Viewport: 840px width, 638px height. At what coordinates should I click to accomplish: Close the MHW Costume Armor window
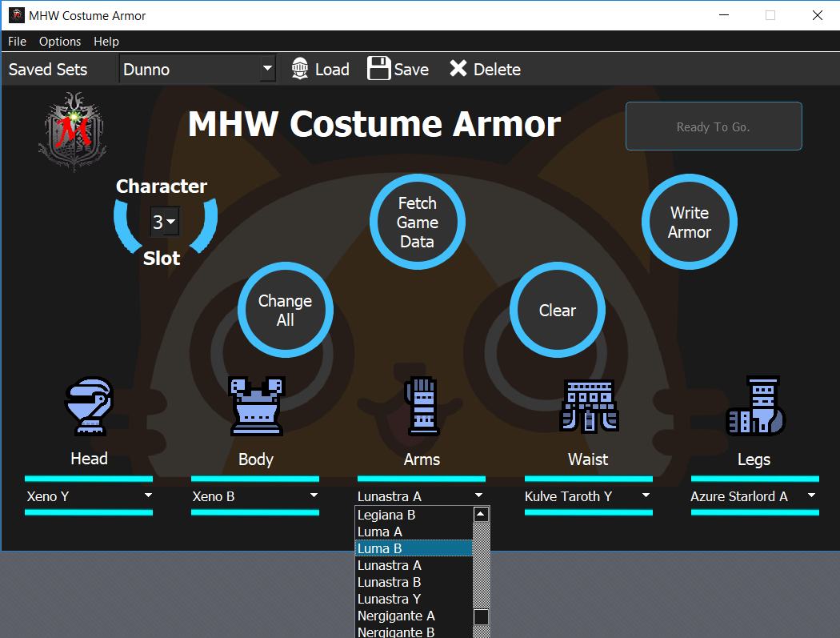(817, 15)
